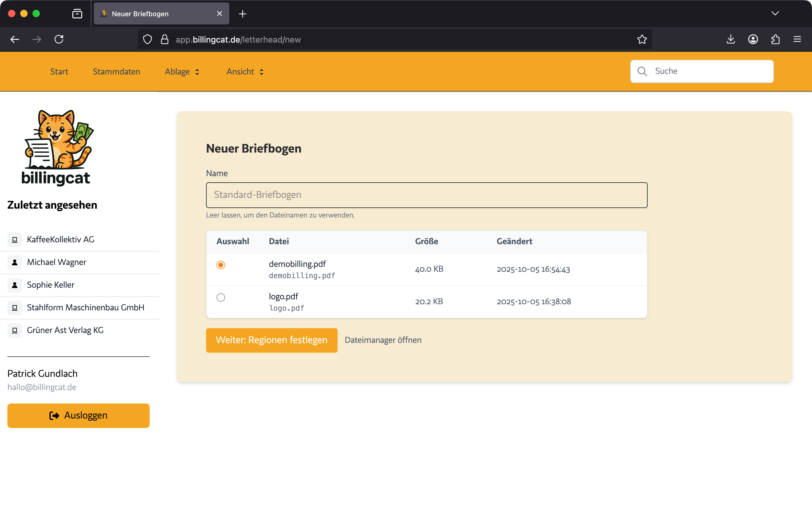Bookmark this page with the star icon

[642, 40]
